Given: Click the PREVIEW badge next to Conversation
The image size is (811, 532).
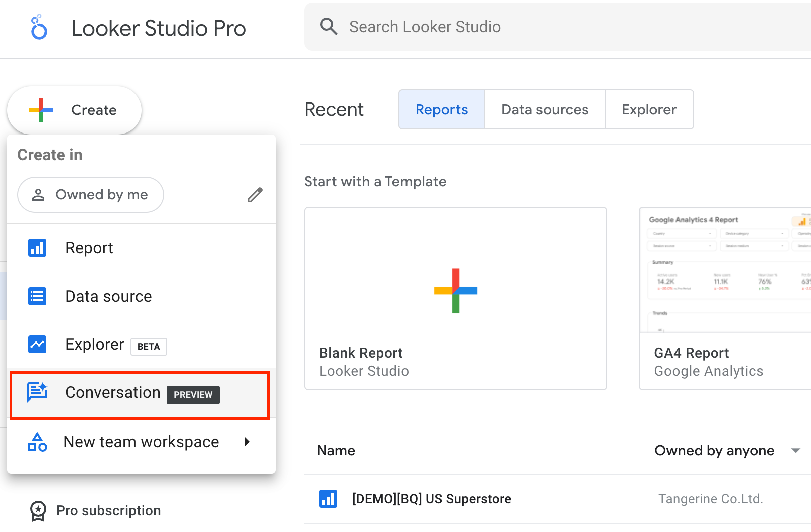Looking at the screenshot, I should pyautogui.click(x=193, y=395).
